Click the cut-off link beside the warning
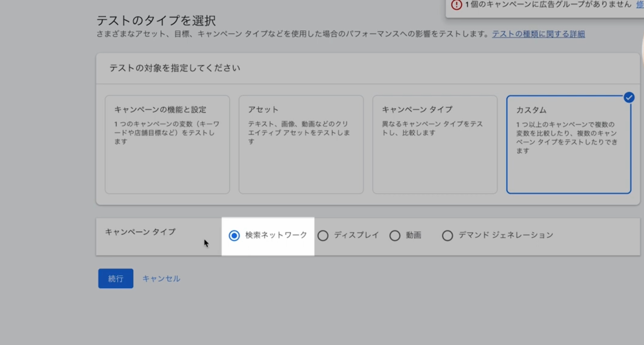The image size is (644, 345). click(640, 4)
